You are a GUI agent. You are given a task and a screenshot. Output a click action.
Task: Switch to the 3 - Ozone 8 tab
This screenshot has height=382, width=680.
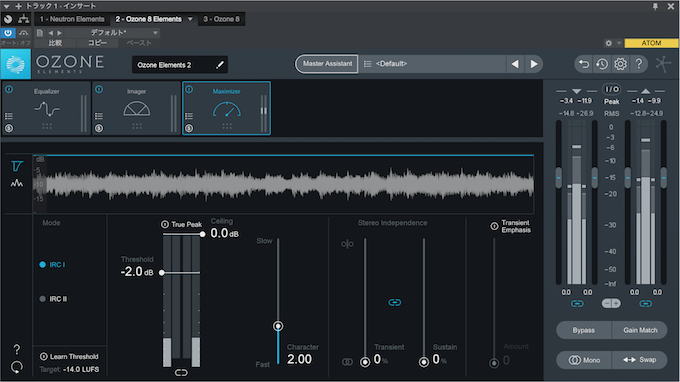click(x=222, y=19)
